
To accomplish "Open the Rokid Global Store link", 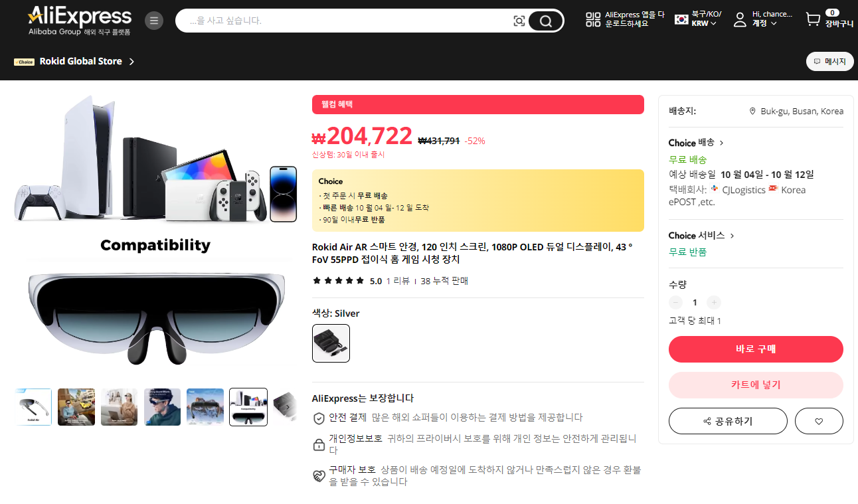I will pos(81,62).
